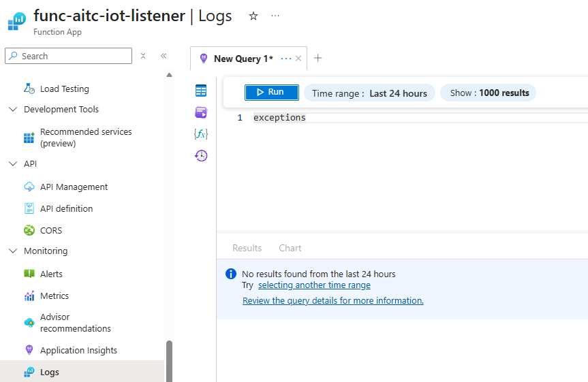The width and height of the screenshot is (588, 382).
Task: Open the Query history clock icon
Action: click(x=201, y=155)
